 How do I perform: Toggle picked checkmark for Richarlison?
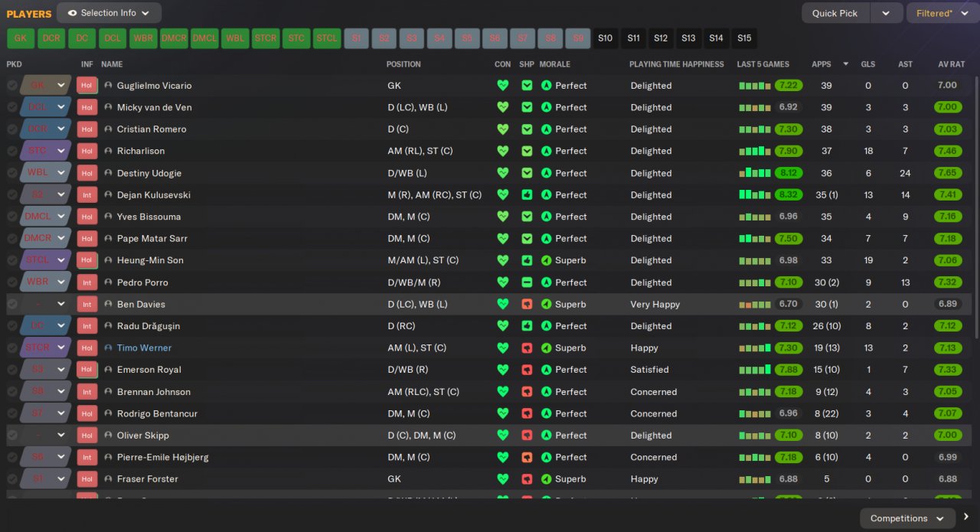(12, 152)
